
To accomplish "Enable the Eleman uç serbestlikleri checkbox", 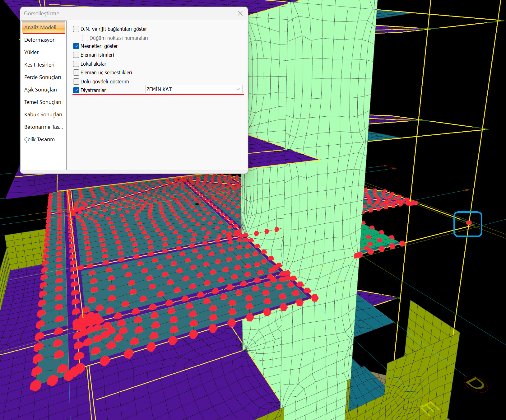I will pyautogui.click(x=76, y=72).
